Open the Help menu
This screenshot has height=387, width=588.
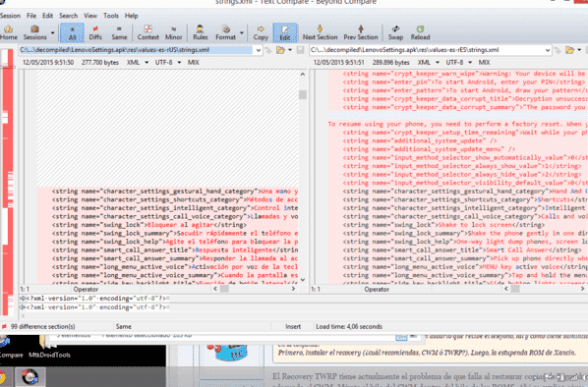click(131, 16)
